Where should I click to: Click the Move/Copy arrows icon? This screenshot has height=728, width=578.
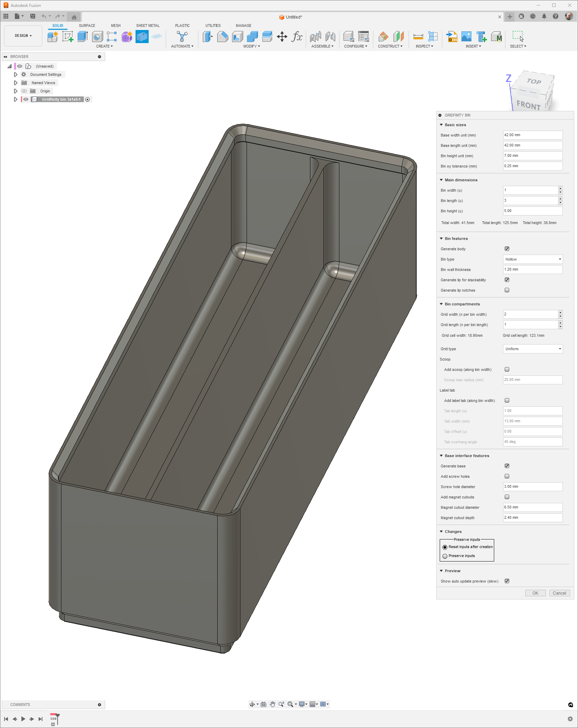point(282,37)
